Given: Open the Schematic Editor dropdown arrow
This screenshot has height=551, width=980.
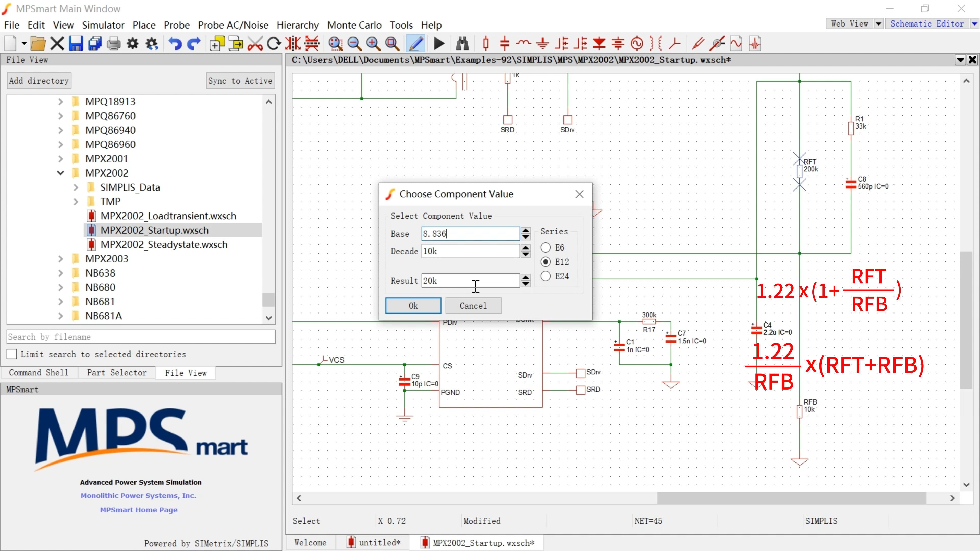Looking at the screenshot, I should coord(974,23).
